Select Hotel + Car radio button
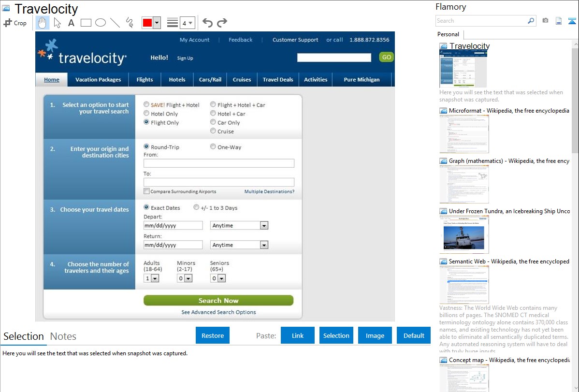This screenshot has height=392, width=579. (213, 114)
